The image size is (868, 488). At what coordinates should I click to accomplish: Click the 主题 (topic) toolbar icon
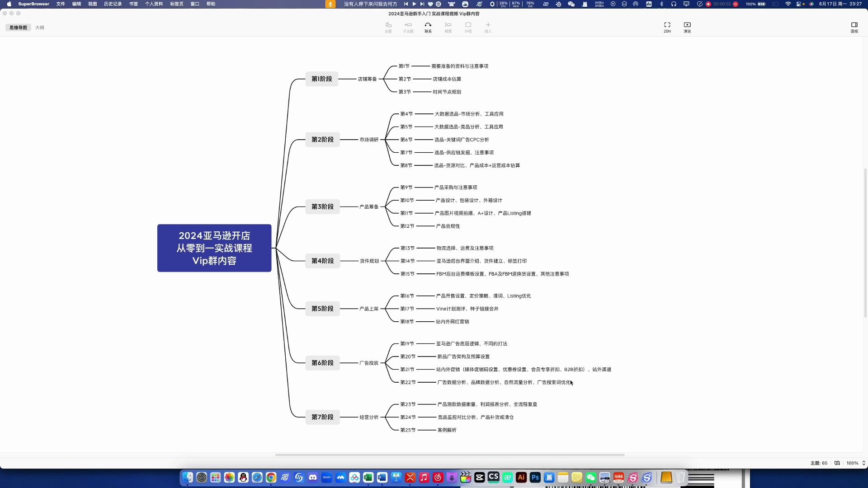coord(388,27)
